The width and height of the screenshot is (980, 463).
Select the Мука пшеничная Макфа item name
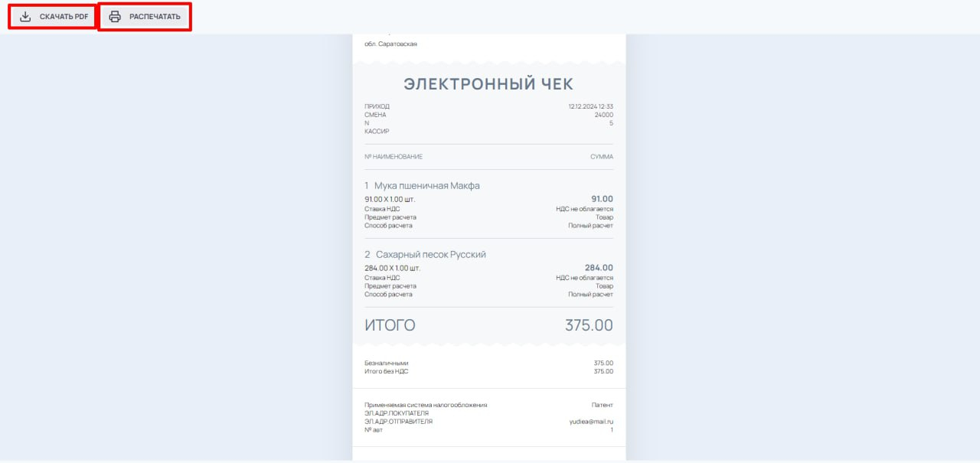click(426, 186)
